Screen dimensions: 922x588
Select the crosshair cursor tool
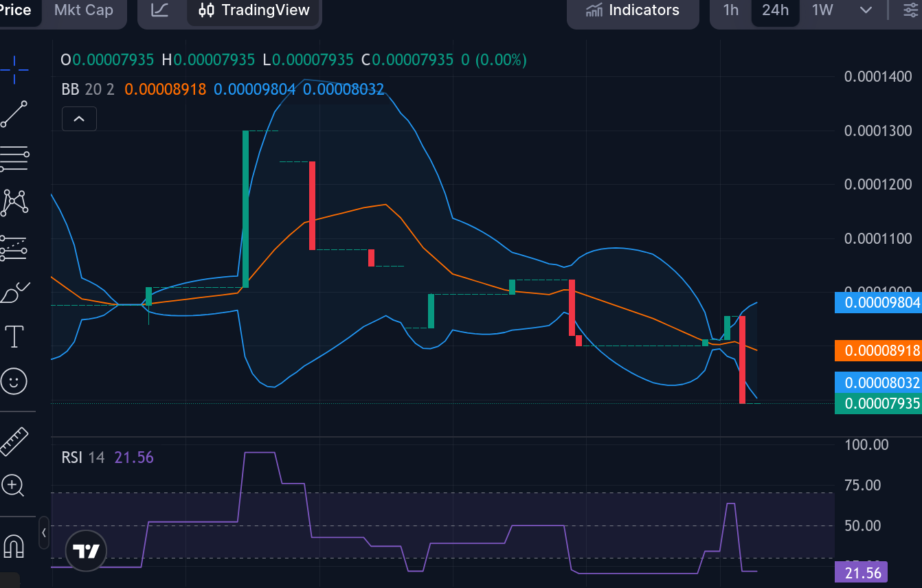[x=14, y=70]
